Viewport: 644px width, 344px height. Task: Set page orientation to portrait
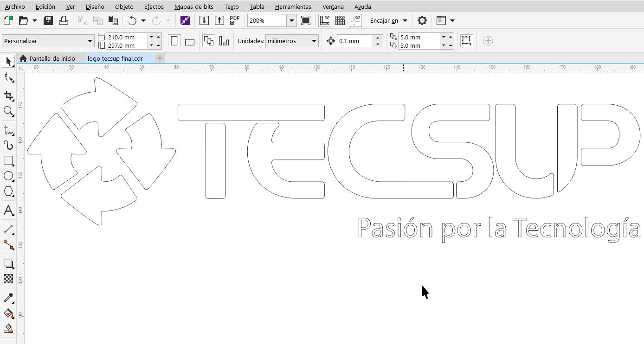tap(174, 41)
